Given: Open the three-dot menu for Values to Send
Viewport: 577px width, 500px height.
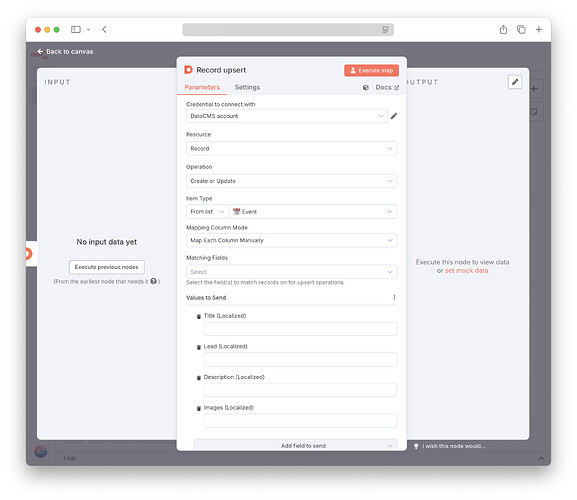Looking at the screenshot, I should tap(394, 297).
